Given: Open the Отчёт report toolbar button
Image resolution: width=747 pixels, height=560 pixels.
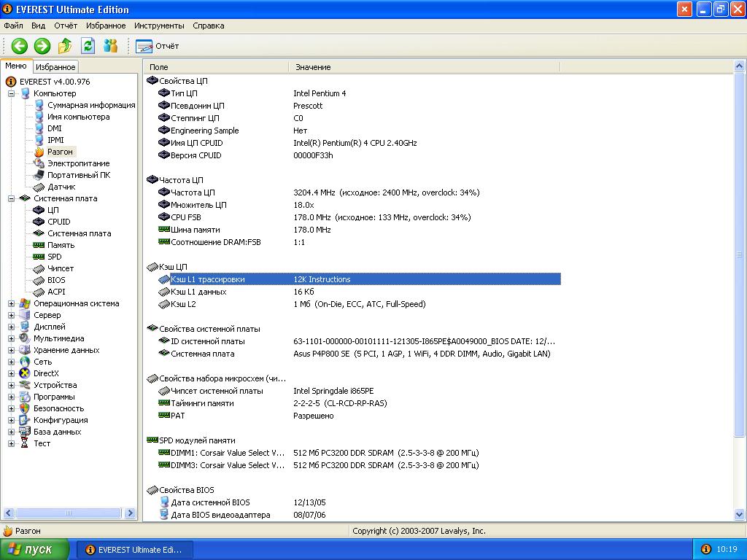Looking at the screenshot, I should tap(157, 46).
